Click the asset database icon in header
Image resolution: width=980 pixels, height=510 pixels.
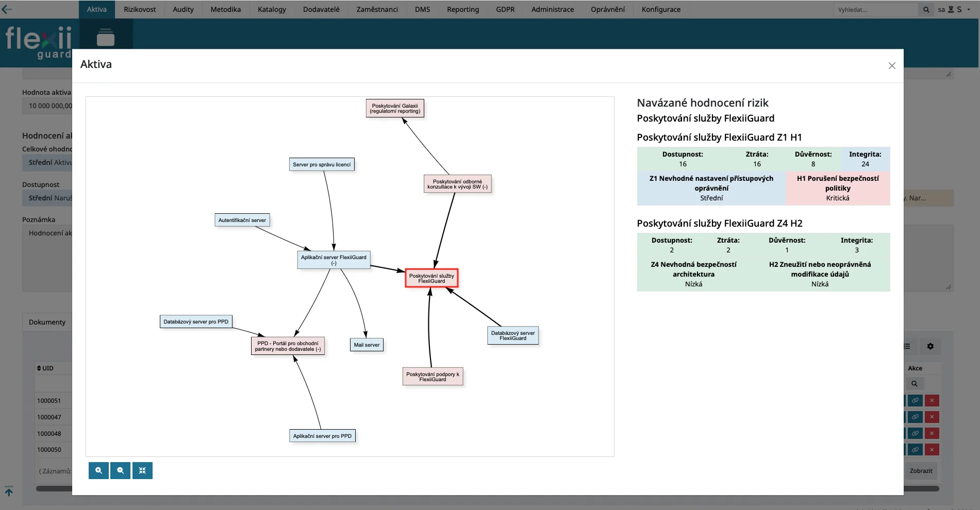106,37
